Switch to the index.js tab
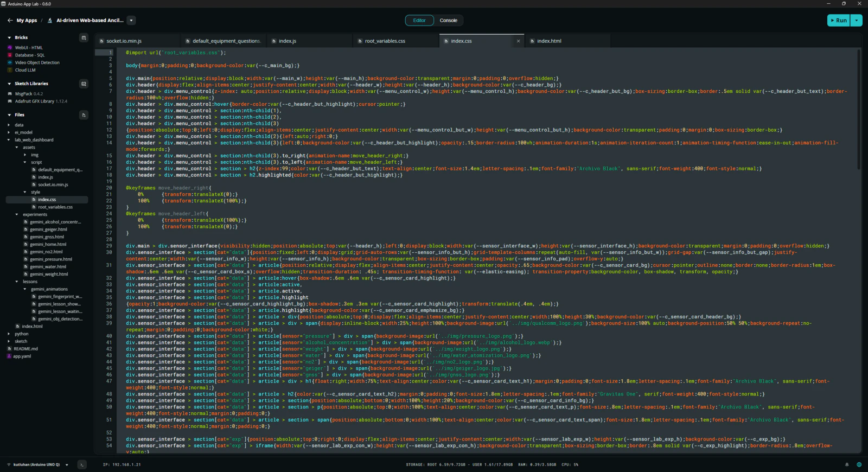Screen dimensions: 868x472 click(310, 41)
